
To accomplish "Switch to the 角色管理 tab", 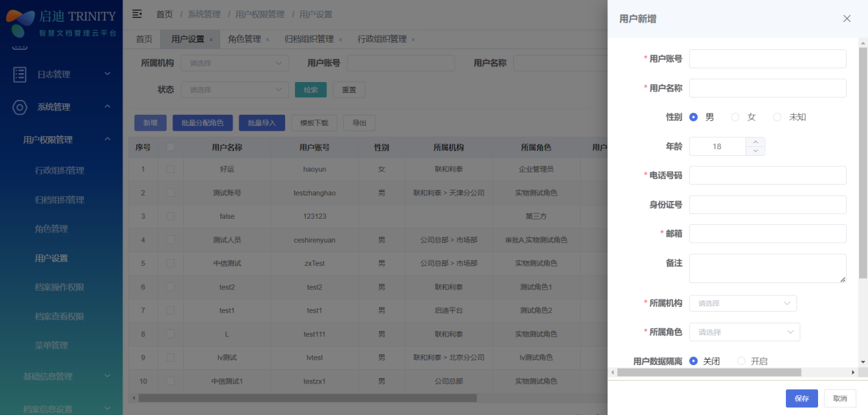I will (x=244, y=40).
